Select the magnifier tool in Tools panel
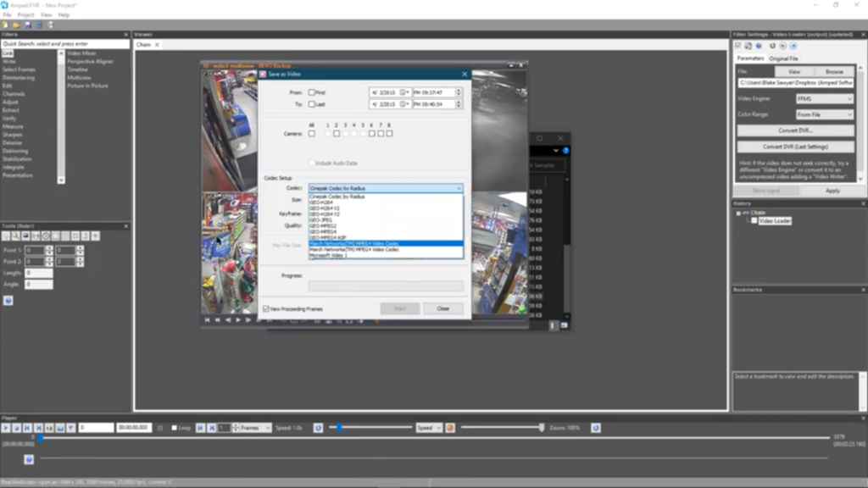868x488 pixels. 15,236
